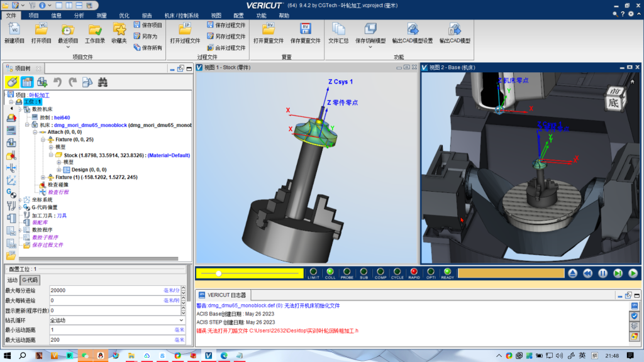Step forward with the single-step button
Screen dimensions: 644x362
coord(618,273)
